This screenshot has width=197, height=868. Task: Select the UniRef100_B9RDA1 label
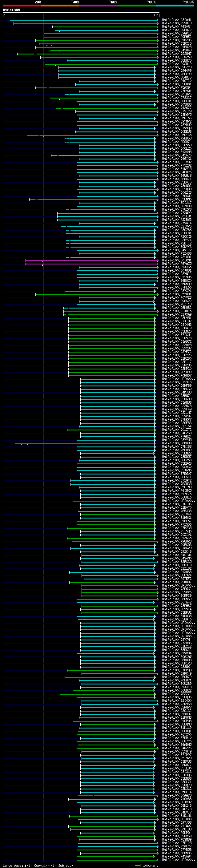point(176,84)
